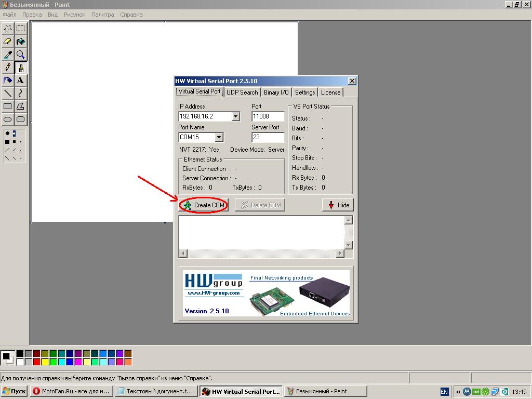Click the Server Port field containing 23

click(268, 137)
